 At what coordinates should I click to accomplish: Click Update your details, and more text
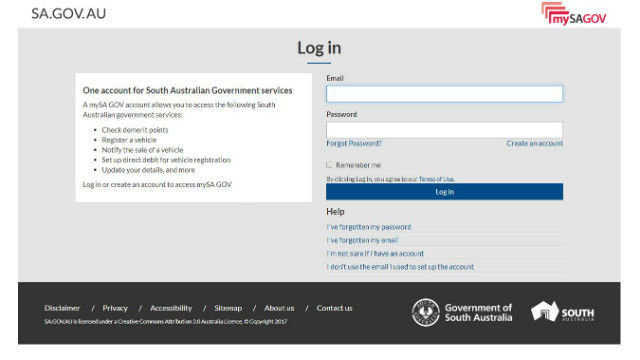148,170
